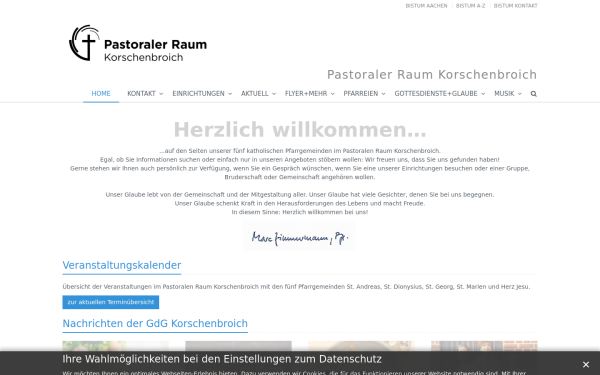Close the Datenschutz cookie banner
This screenshot has height=375, width=600.
[585, 364]
